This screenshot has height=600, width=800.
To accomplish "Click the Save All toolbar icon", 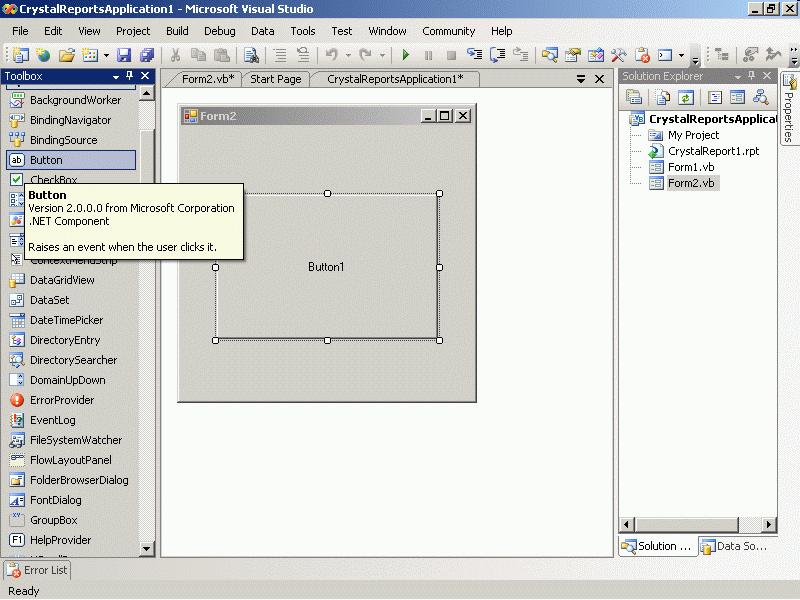I will point(147,55).
